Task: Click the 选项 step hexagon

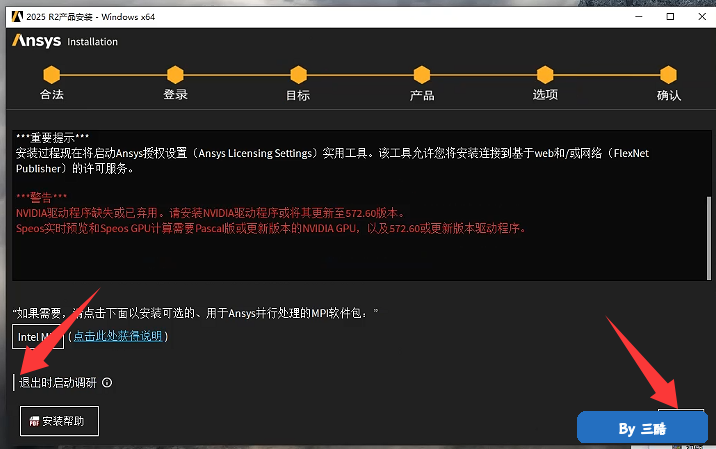Action: 545,75
